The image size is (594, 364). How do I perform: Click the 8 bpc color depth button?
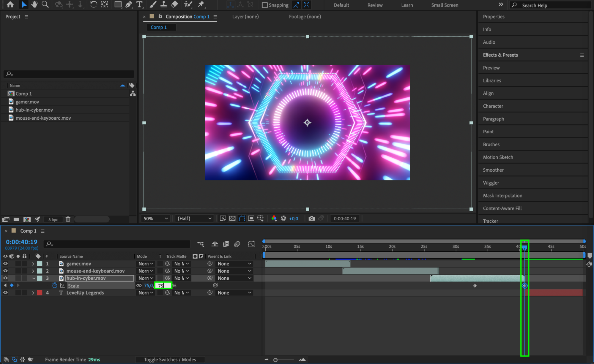click(x=53, y=220)
